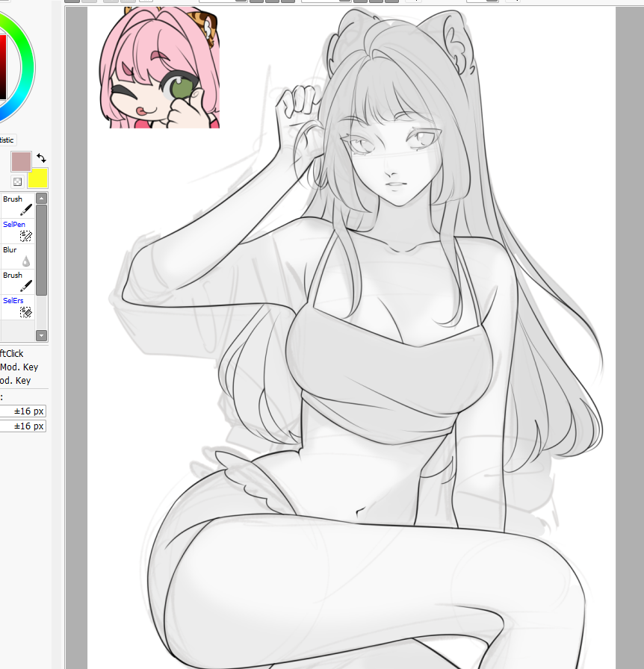
Task: Toggle the transparent color checker icon
Action: point(17,181)
